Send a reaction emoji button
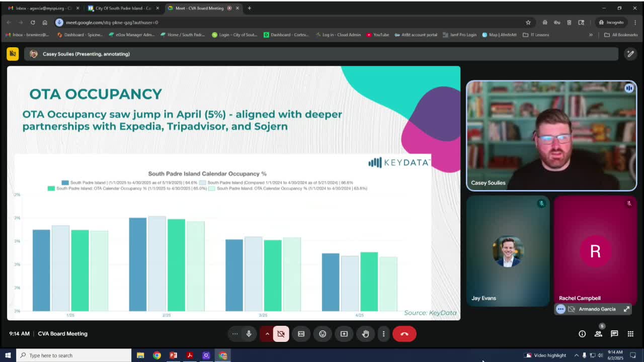Viewport: 644px width, 362px height. [323, 334]
